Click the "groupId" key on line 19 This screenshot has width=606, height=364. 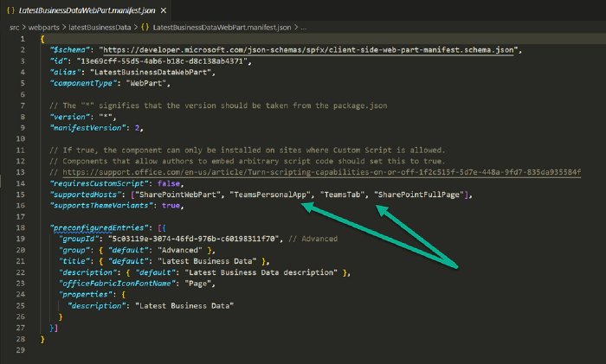point(79,239)
